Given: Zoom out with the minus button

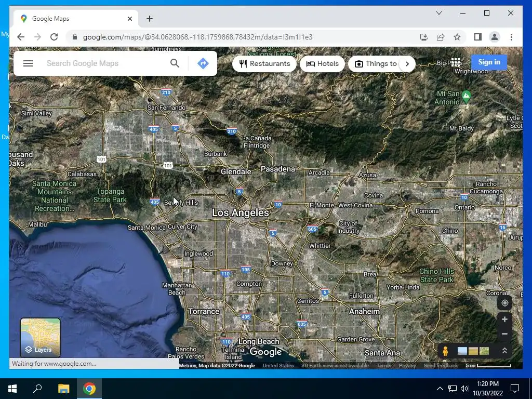Looking at the screenshot, I should click(504, 334).
